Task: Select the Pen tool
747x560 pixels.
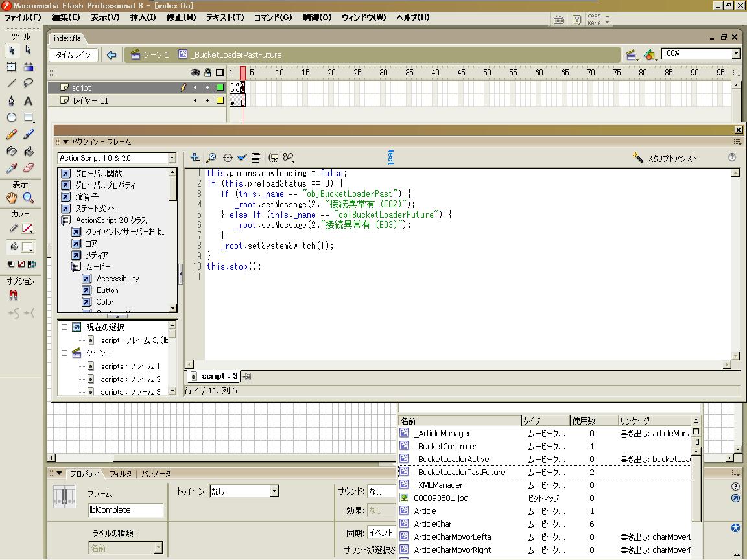Action: click(x=12, y=100)
